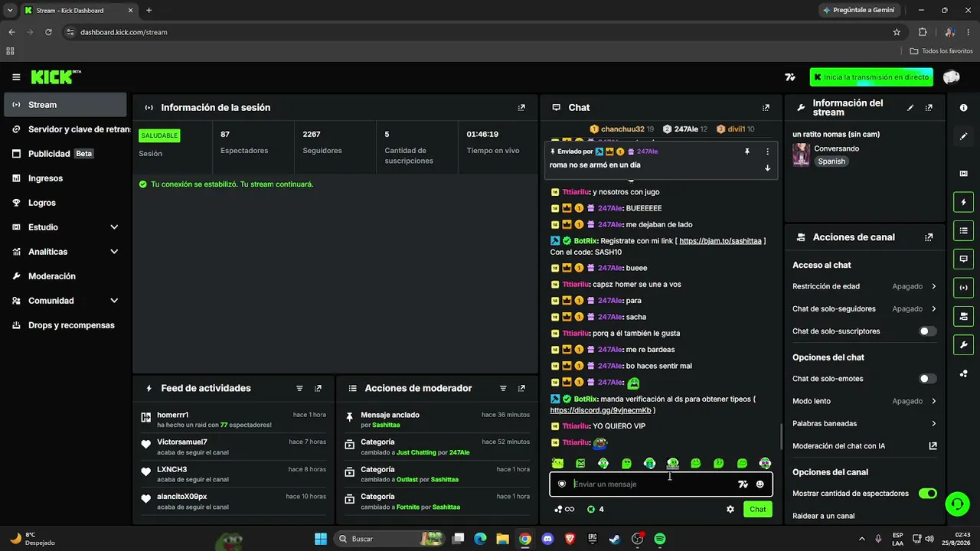Click the stream preview icon in right sidebar

[963, 174]
